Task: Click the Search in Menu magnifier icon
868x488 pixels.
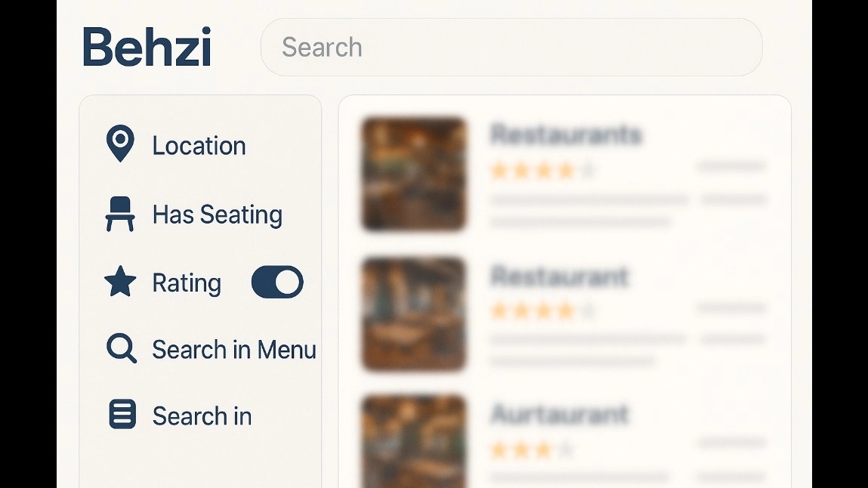Action: click(x=121, y=348)
